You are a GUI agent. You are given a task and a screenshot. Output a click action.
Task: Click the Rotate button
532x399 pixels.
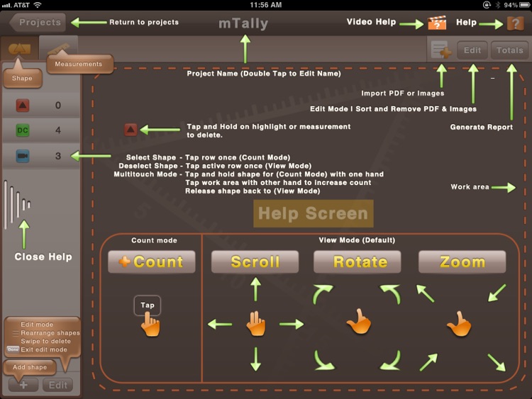pyautogui.click(x=358, y=262)
